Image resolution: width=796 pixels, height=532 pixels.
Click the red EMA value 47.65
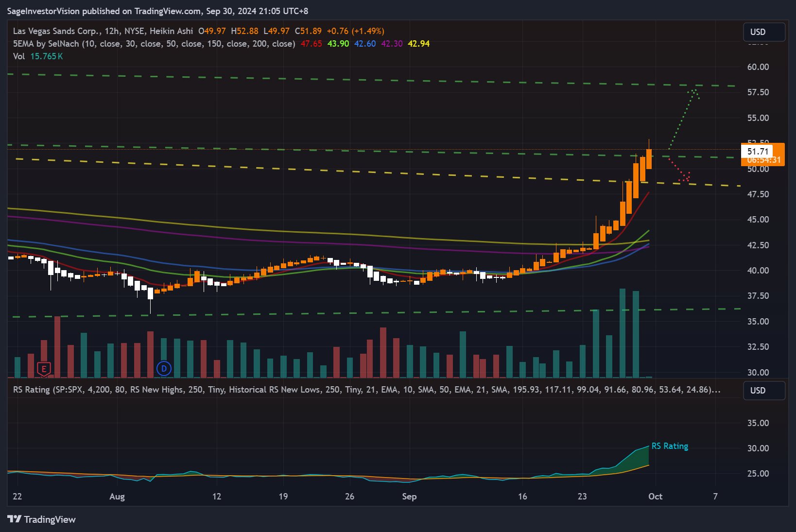[311, 44]
